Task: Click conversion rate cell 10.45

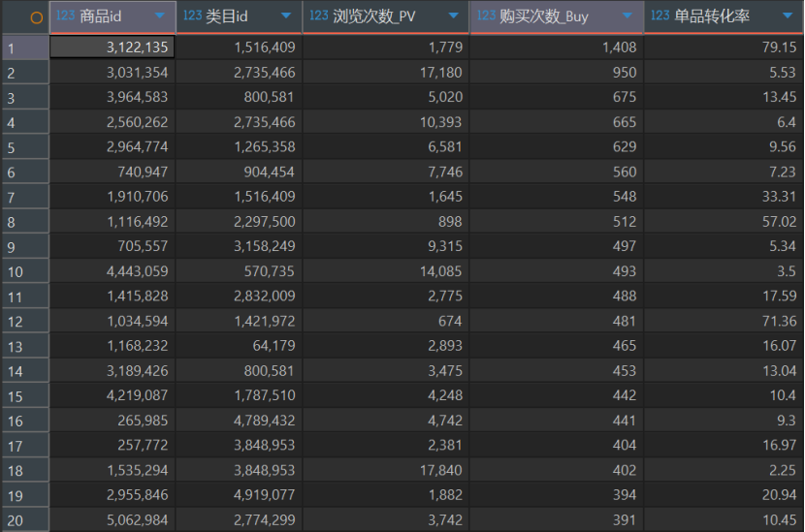Action: click(724, 520)
